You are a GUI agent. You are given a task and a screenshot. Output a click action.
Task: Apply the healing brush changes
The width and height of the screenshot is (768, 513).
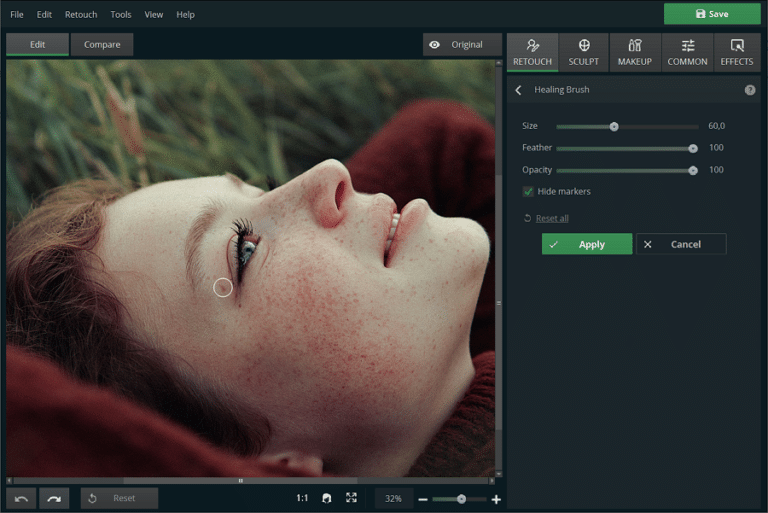[587, 244]
